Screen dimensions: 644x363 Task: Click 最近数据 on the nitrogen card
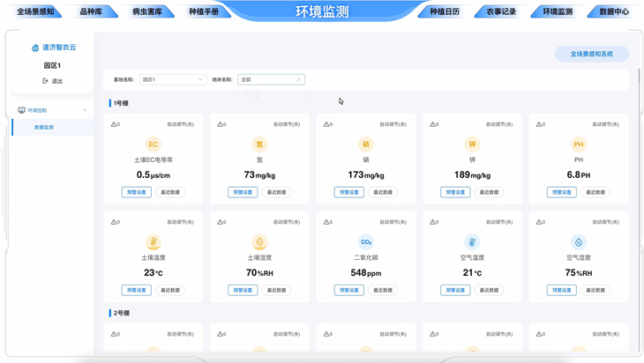click(x=276, y=192)
